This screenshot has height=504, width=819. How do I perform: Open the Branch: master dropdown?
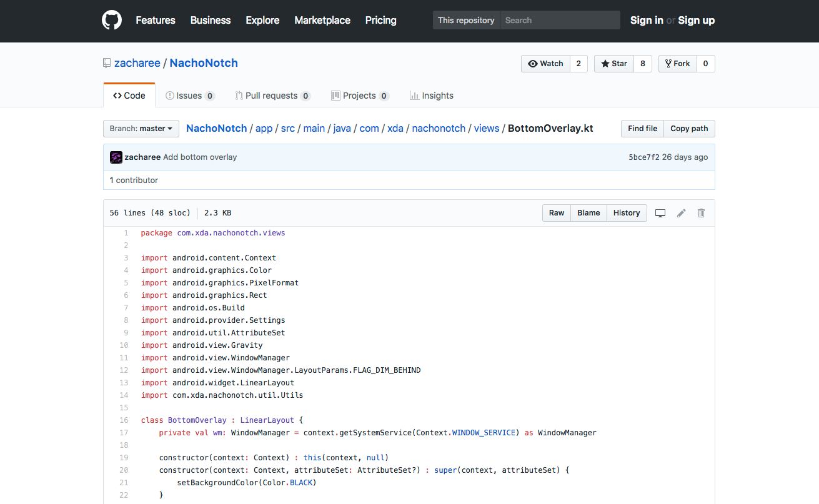pos(141,129)
